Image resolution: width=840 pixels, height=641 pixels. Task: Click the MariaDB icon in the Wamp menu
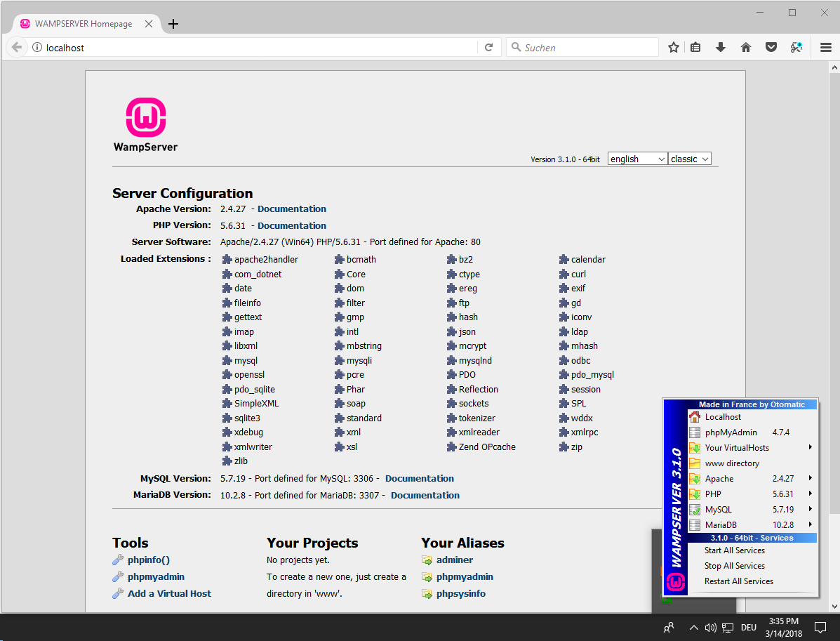(695, 524)
